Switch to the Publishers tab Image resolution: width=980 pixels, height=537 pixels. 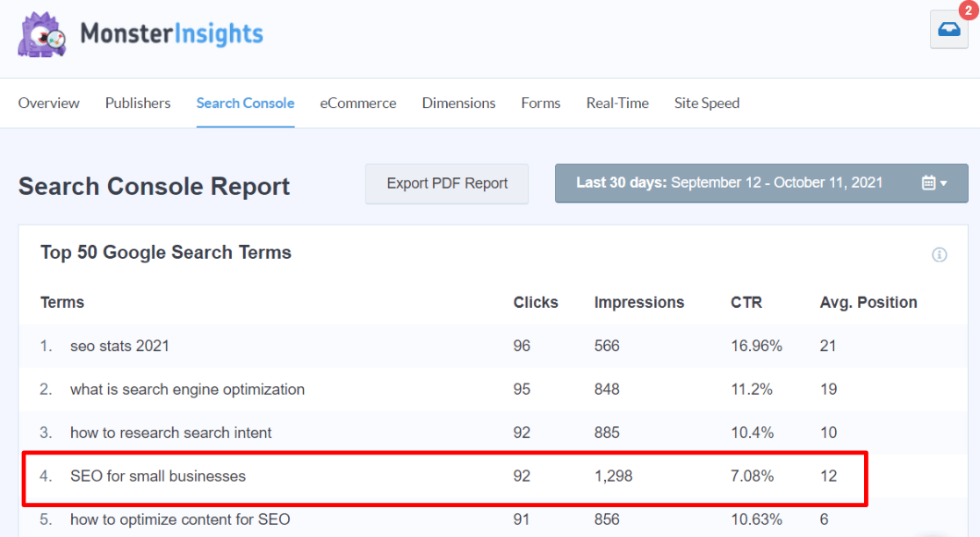coord(137,103)
